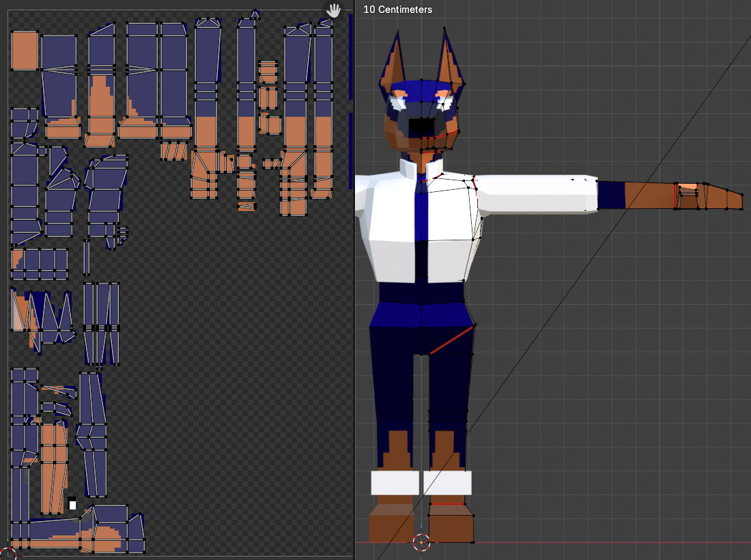Select the red seam edge above the foot
This screenshot has height=560, width=751.
[x=447, y=504]
